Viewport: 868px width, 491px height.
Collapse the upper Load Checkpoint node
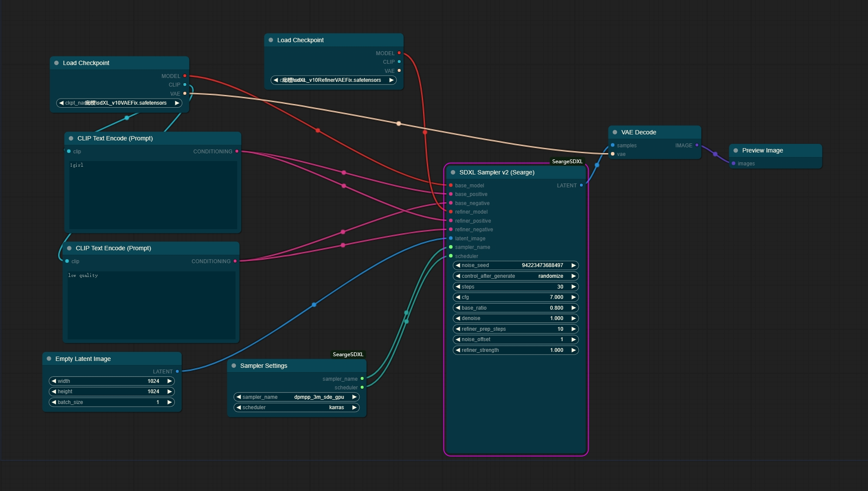pos(271,40)
